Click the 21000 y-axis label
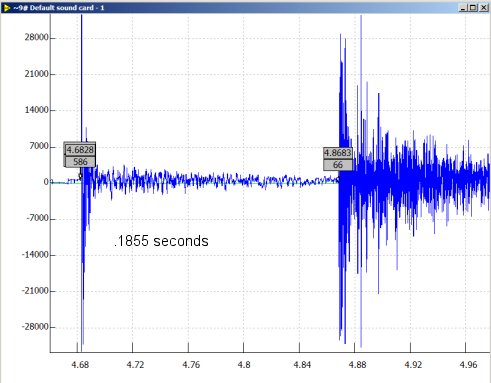491x383 pixels. (x=36, y=74)
